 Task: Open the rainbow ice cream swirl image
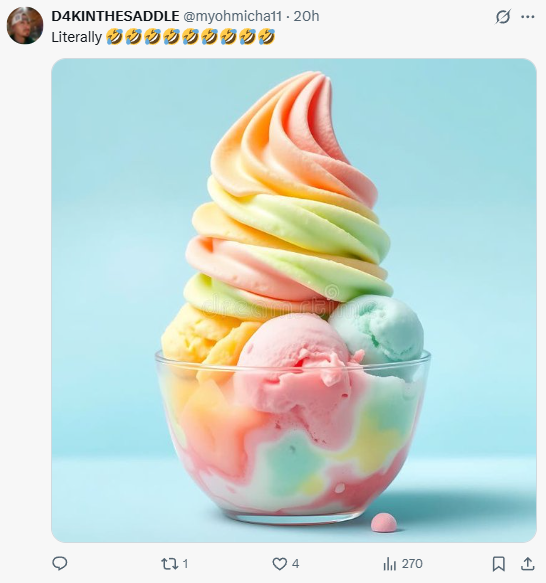tap(294, 300)
